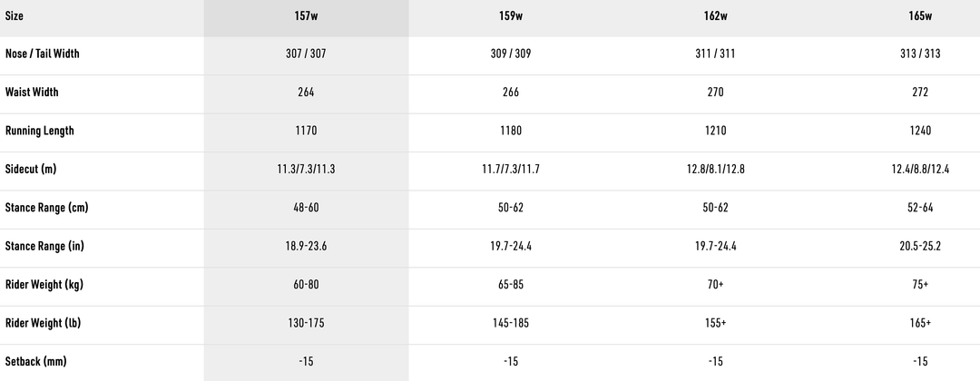Click the 1240 running length value
This screenshot has height=381, width=980.
click(x=920, y=131)
